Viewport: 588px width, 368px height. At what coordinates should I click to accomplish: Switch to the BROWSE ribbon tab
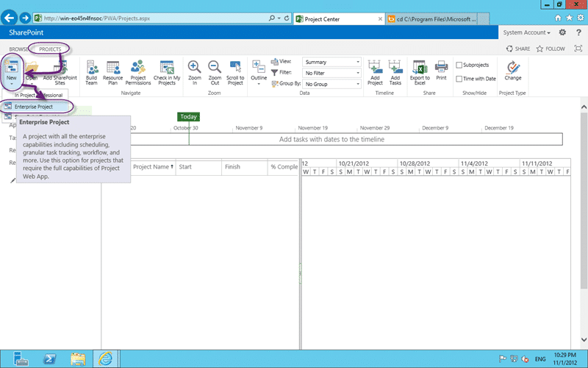(x=18, y=49)
